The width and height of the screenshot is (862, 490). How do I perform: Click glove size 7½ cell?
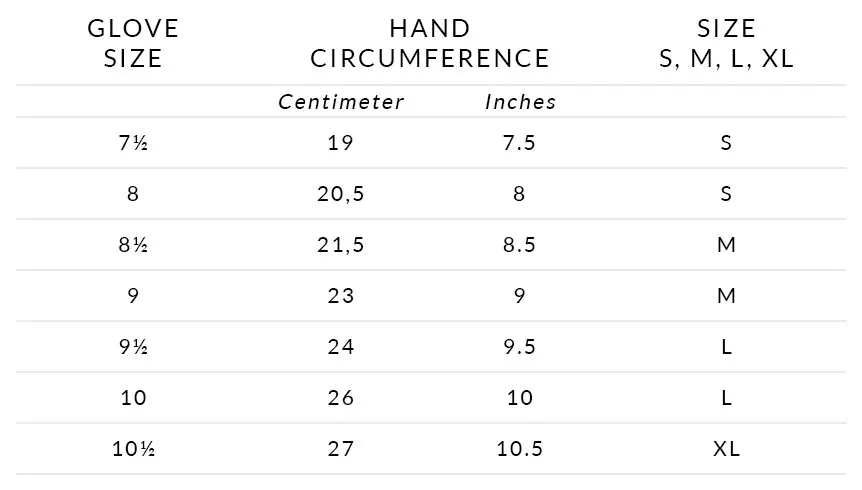pos(133,143)
